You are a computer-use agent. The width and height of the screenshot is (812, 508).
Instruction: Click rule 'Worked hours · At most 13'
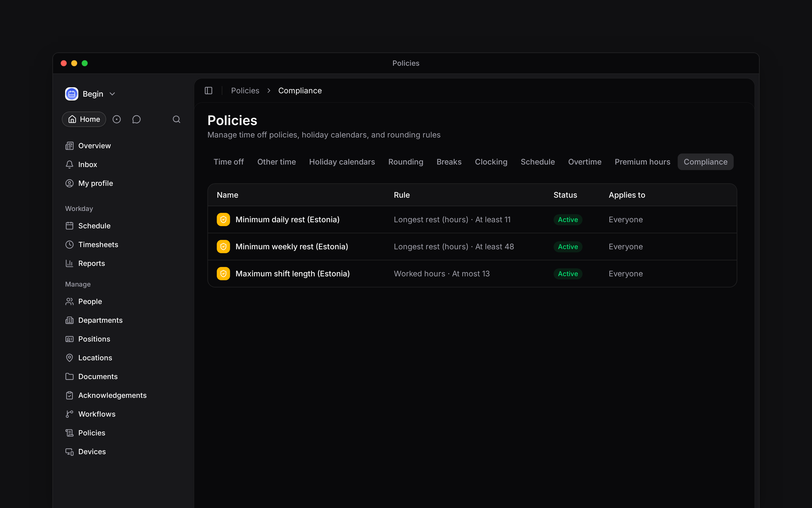point(442,274)
